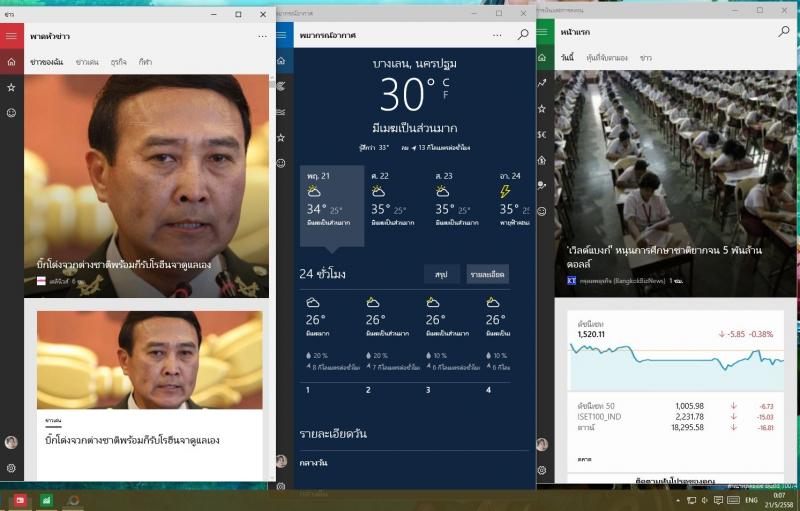Image resolution: width=800 pixels, height=511 pixels.
Task: Expand the Weather app blue hamburger menu
Action: click(282, 35)
